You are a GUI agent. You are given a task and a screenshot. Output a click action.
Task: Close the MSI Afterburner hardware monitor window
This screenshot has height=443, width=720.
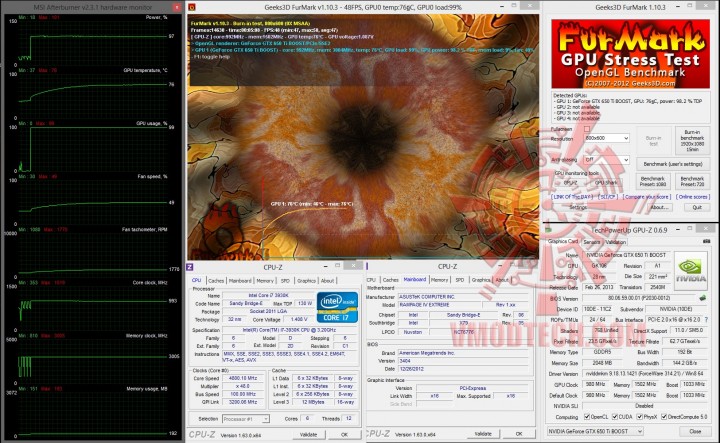[177, 7]
